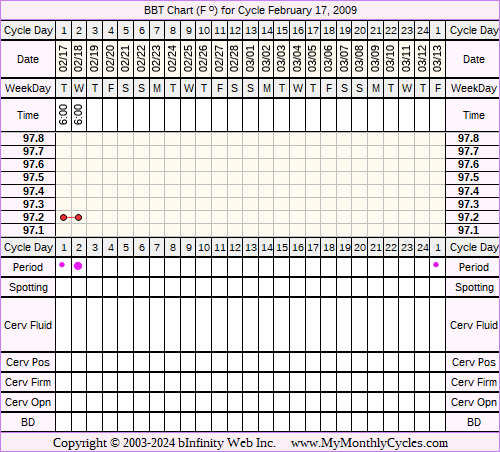Click the date cell 02/24
The height and width of the screenshot is (452, 500).
point(172,59)
